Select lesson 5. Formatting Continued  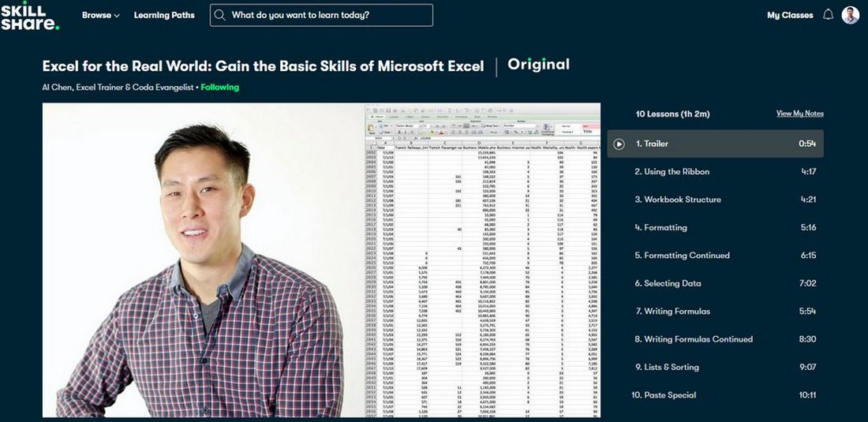click(x=715, y=256)
